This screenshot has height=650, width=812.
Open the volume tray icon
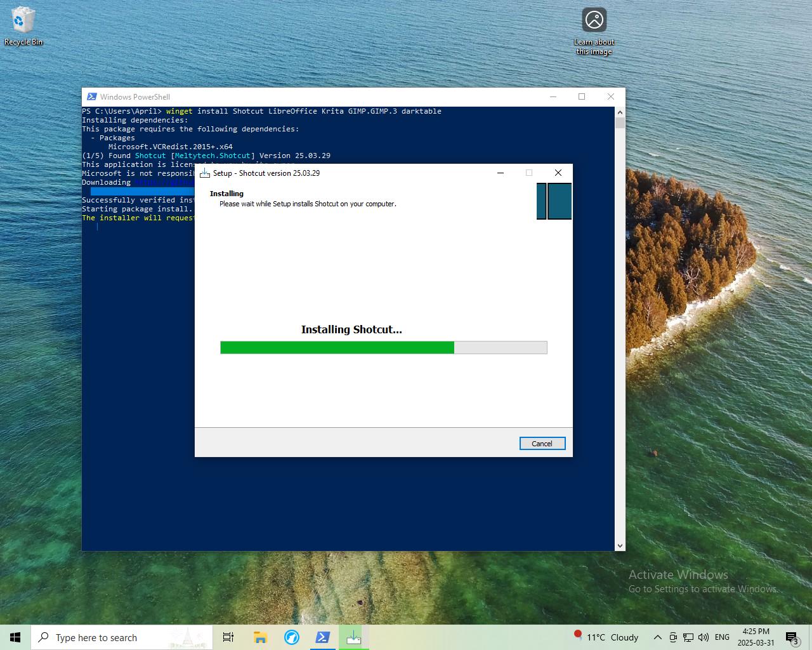(704, 637)
